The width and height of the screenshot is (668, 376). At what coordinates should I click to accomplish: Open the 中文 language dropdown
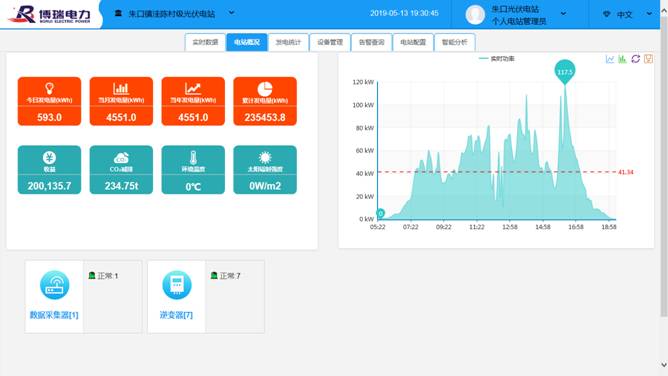click(x=628, y=14)
